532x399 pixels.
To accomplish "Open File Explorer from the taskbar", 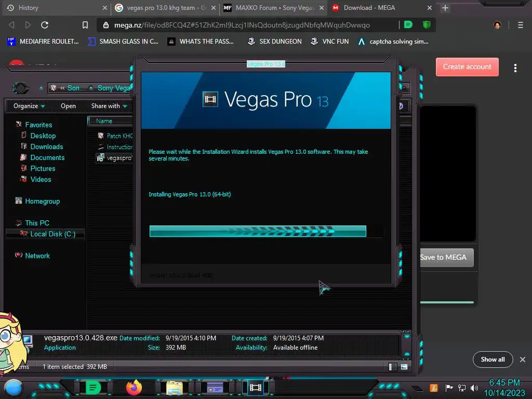I will (x=175, y=388).
